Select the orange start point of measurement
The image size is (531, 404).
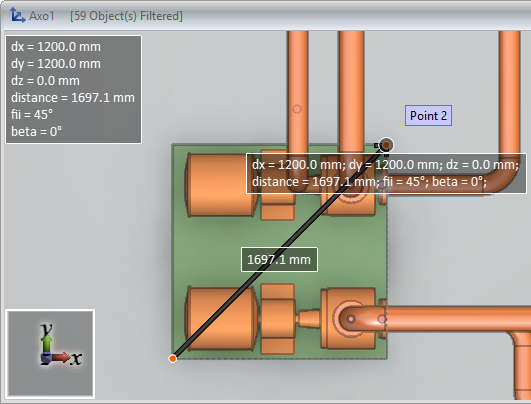173,358
